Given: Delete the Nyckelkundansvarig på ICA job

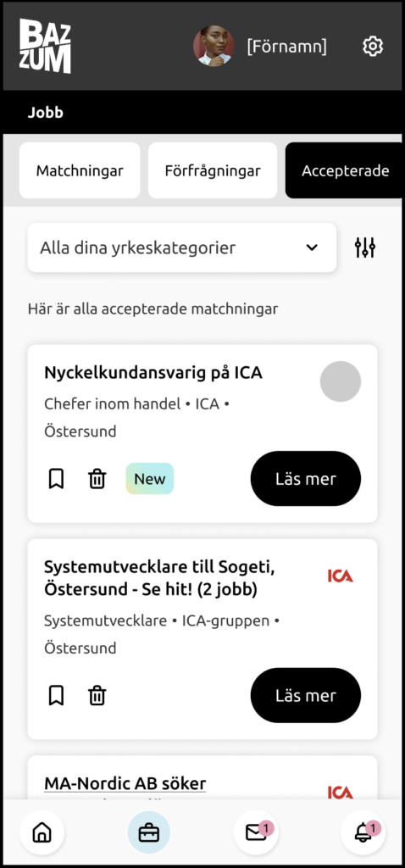Looking at the screenshot, I should tap(97, 479).
